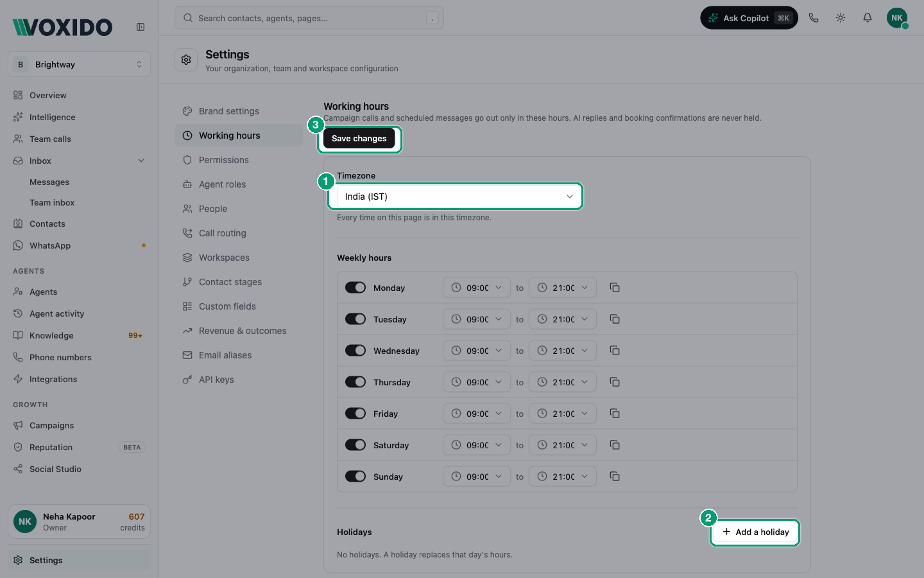This screenshot has height=578, width=924.
Task: Switch off Saturday working hours
Action: [x=355, y=445]
